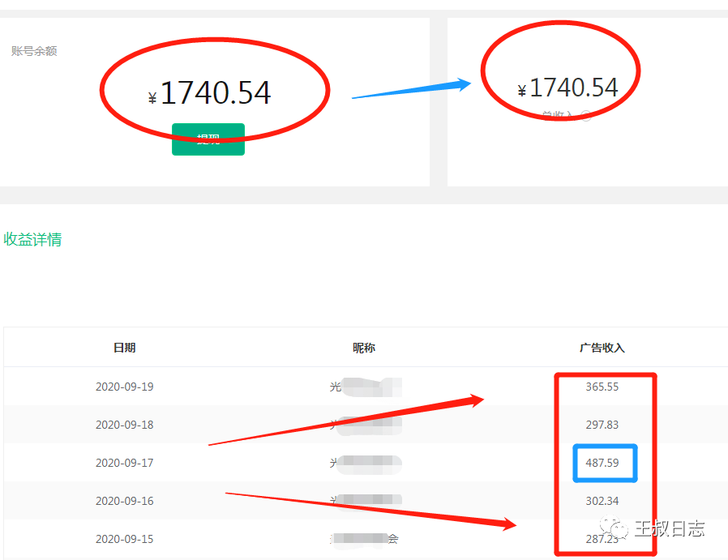Image resolution: width=728 pixels, height=560 pixels.
Task: Click the 297.83 revenue figure
Action: (602, 425)
